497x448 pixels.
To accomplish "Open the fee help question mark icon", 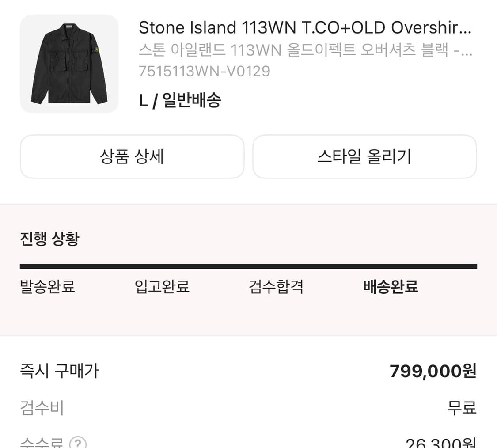I will pos(79,443).
